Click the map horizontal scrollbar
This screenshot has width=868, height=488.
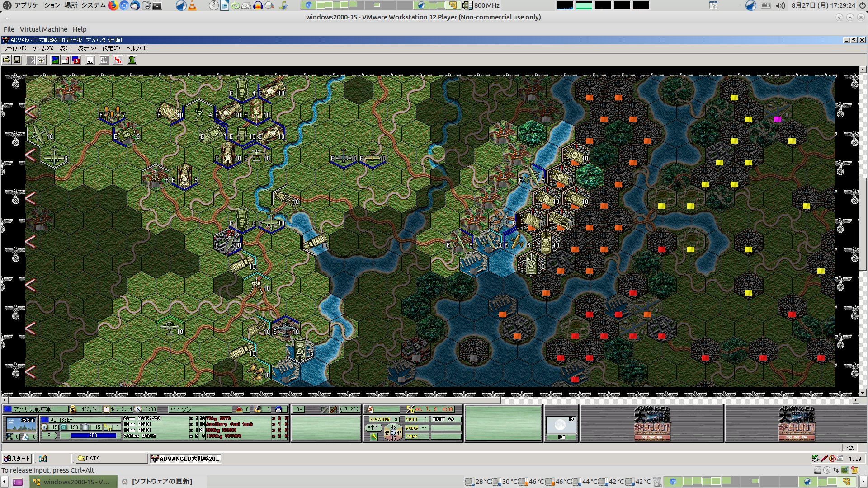(x=431, y=400)
